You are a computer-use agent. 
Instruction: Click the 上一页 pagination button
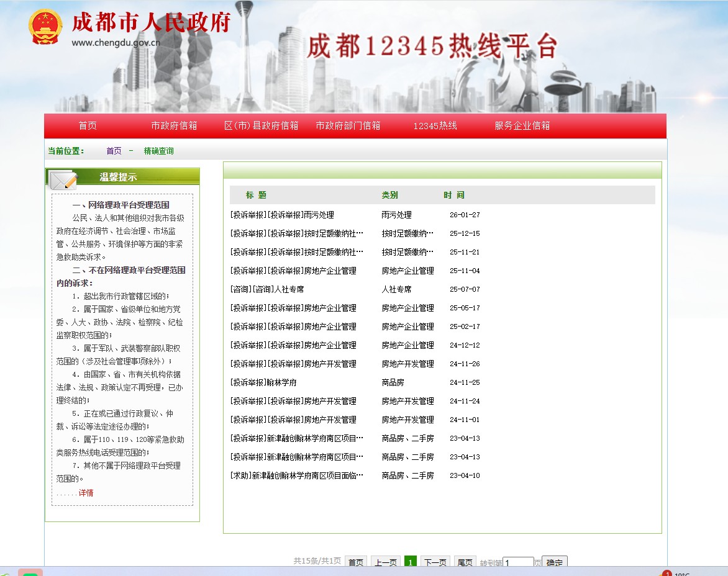(x=385, y=562)
